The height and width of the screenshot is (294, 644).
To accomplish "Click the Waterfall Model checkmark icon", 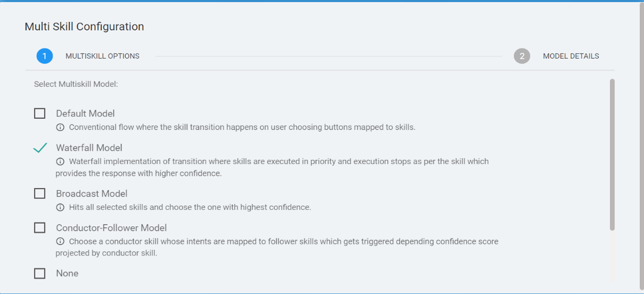I will (40, 148).
